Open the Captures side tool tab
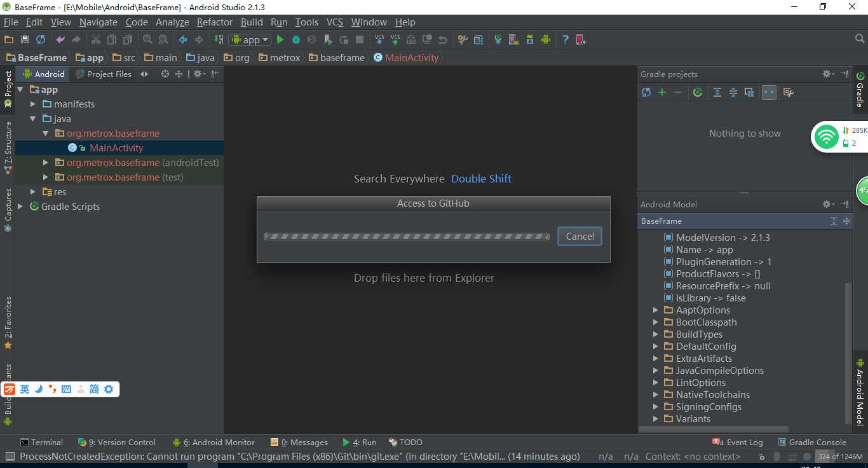Viewport: 868px width, 468px height. (x=8, y=210)
